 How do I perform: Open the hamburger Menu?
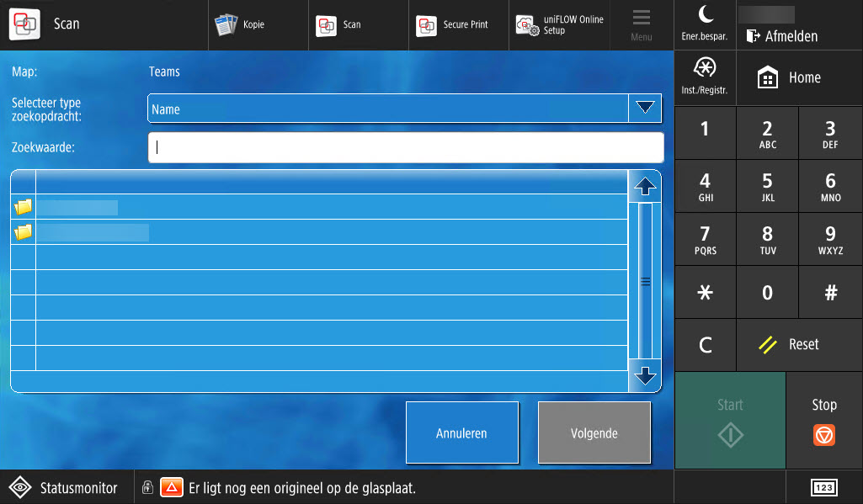642,25
